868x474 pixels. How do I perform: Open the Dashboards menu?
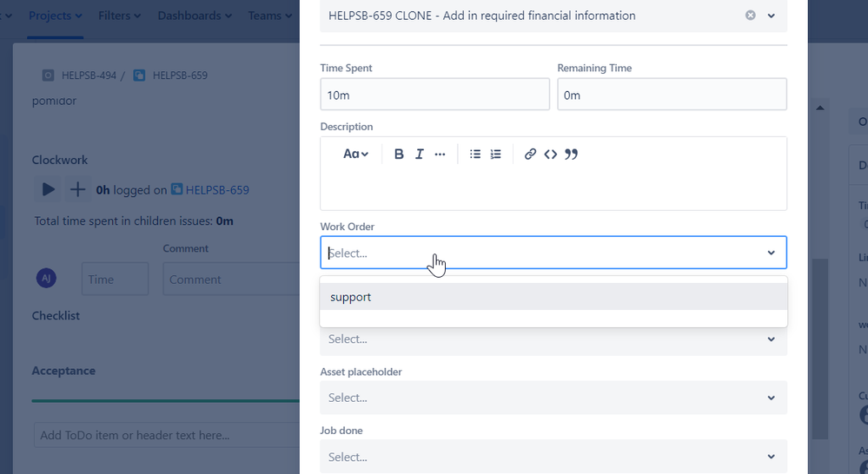195,16
